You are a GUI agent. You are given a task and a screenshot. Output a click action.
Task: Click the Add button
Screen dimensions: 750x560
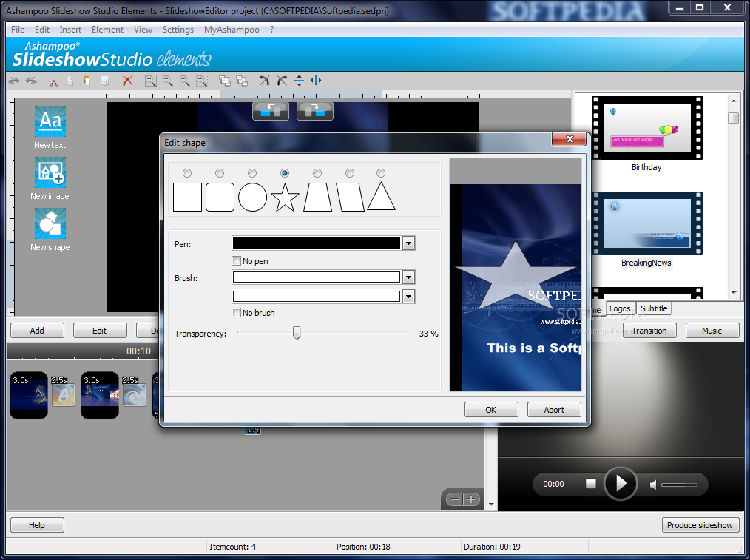coord(37,331)
